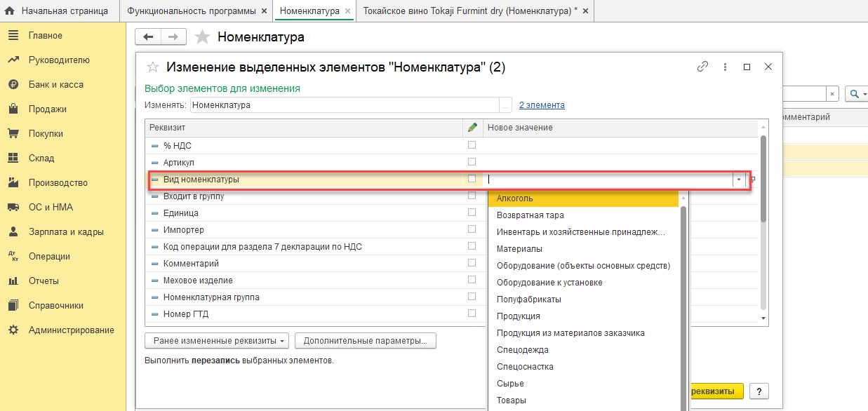Click the Изменять Номенклатура input field

[344, 105]
